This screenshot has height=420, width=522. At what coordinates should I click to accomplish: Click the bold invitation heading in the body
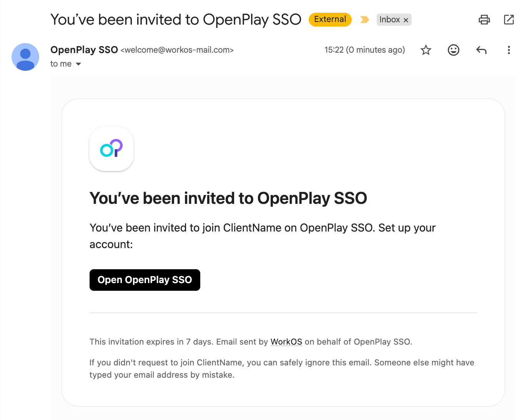228,198
